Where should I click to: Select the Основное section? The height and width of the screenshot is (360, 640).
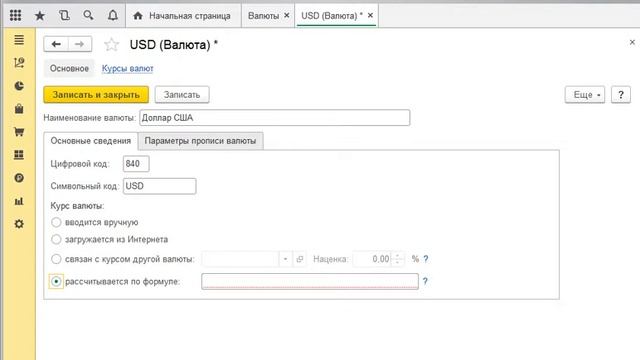pos(69,69)
